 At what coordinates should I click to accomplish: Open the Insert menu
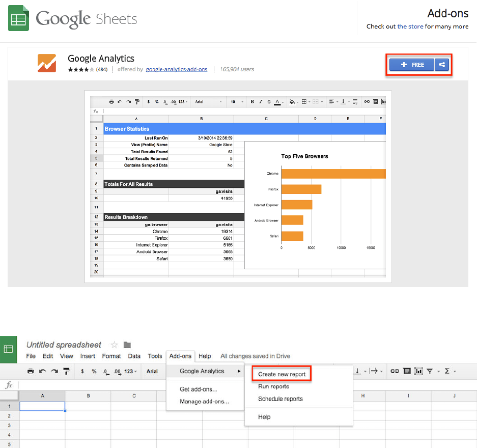[x=88, y=356]
